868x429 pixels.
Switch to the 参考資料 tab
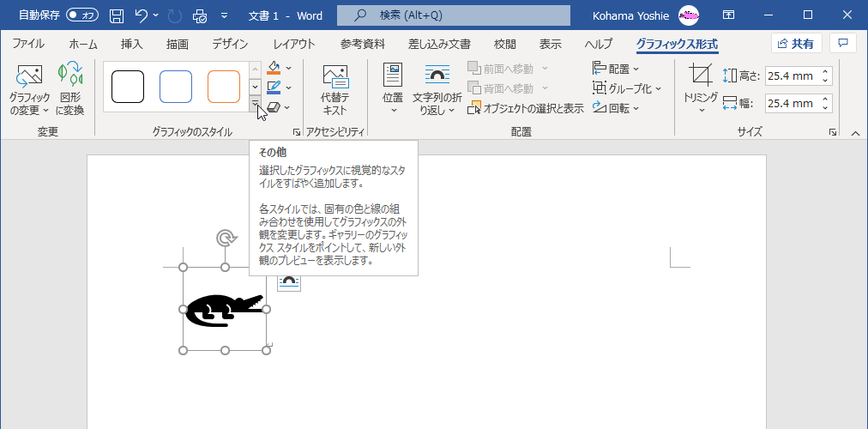tap(363, 45)
